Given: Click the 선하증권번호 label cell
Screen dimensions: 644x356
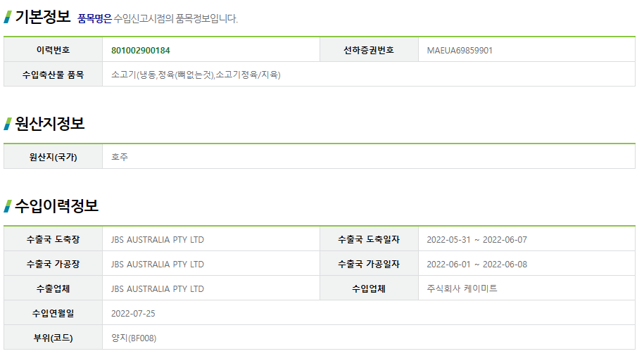Looking at the screenshot, I should (369, 51).
